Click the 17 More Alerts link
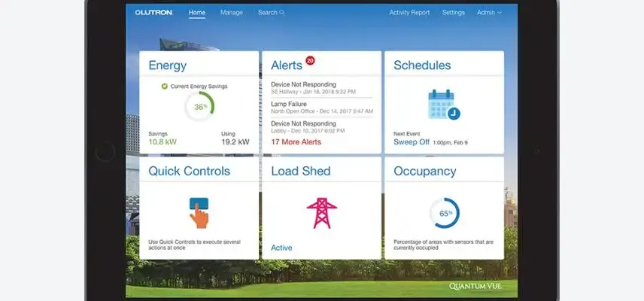644x301 pixels. [x=296, y=141]
